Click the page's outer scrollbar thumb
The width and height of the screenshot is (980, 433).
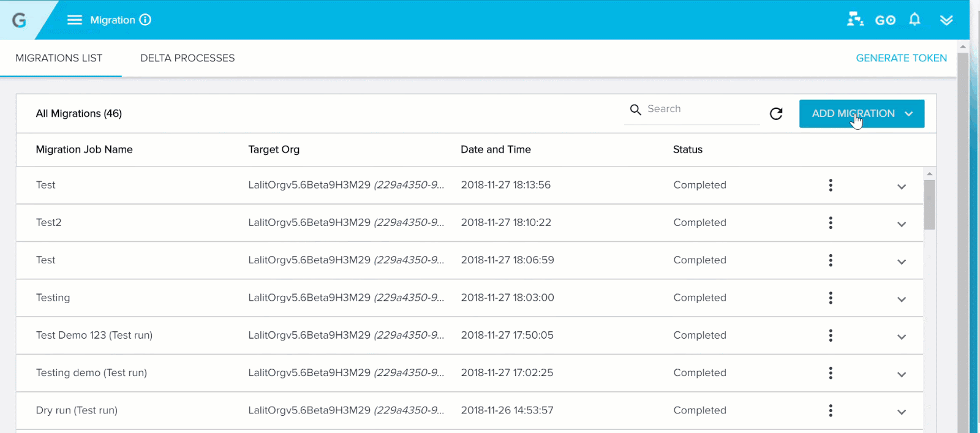coord(963,242)
